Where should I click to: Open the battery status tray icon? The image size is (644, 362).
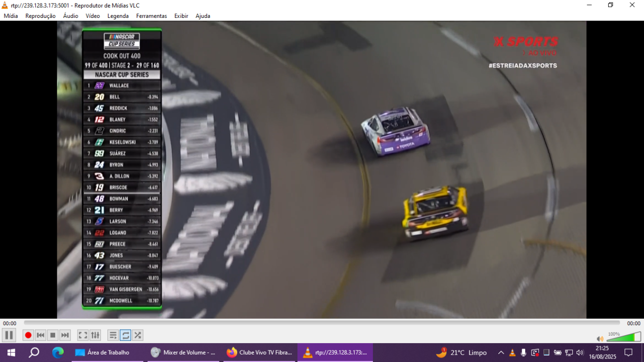coord(557,353)
